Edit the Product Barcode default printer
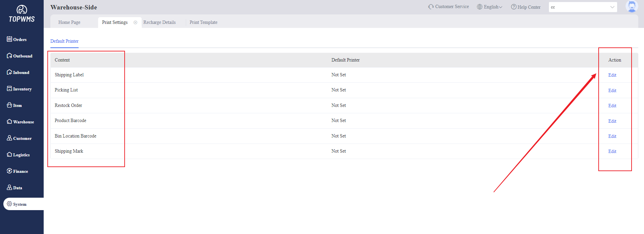This screenshot has width=644, height=234. pos(612,121)
